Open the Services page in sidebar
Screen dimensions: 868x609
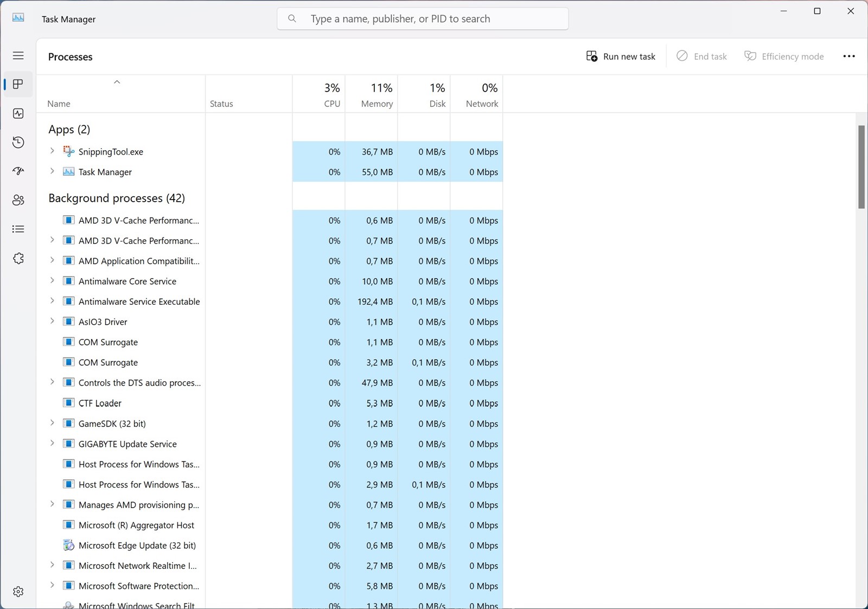[x=18, y=258]
